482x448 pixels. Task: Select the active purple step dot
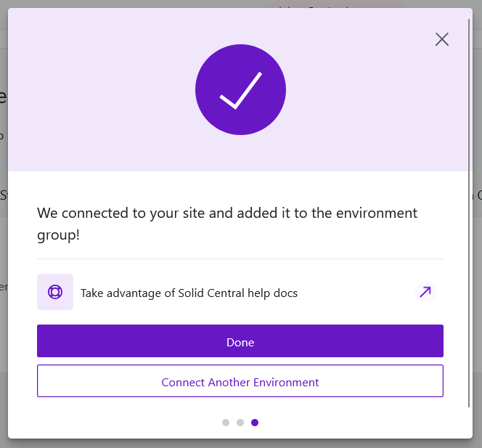[255, 423]
